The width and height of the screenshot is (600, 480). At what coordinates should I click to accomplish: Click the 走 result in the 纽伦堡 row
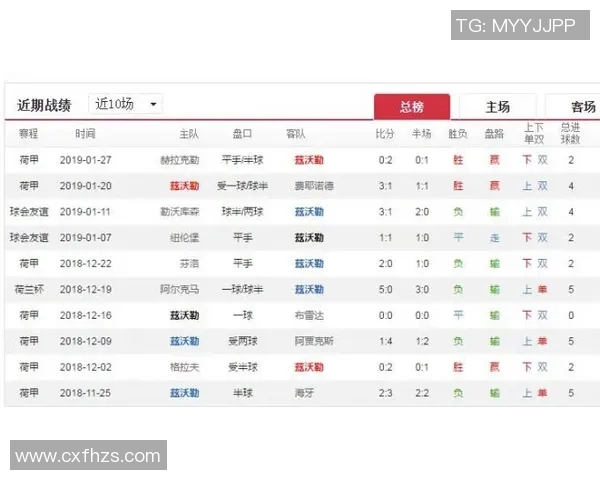(494, 238)
